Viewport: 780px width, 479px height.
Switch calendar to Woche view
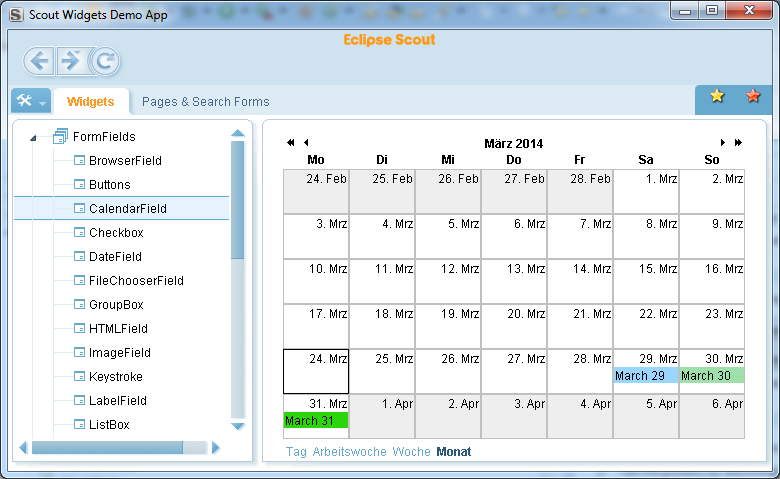[x=411, y=452]
